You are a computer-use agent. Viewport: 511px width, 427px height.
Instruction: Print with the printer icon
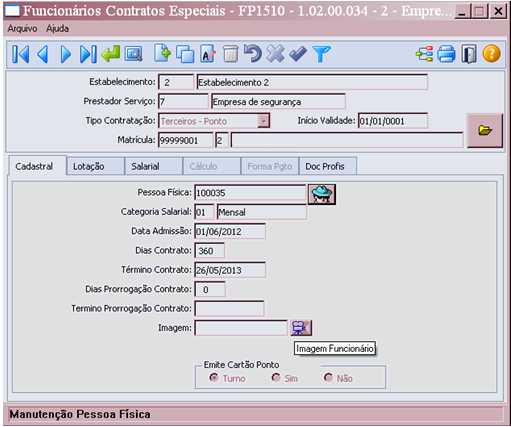[446, 54]
